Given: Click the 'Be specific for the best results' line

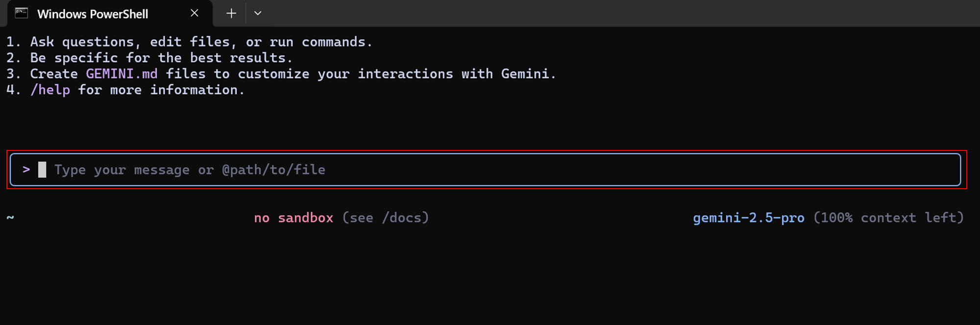Looking at the screenshot, I should [149, 58].
